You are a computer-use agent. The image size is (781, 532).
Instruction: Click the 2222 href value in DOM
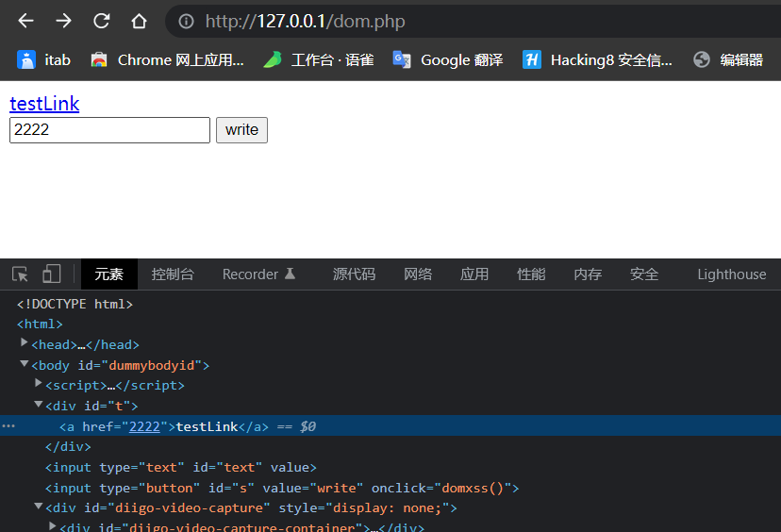tap(144, 427)
